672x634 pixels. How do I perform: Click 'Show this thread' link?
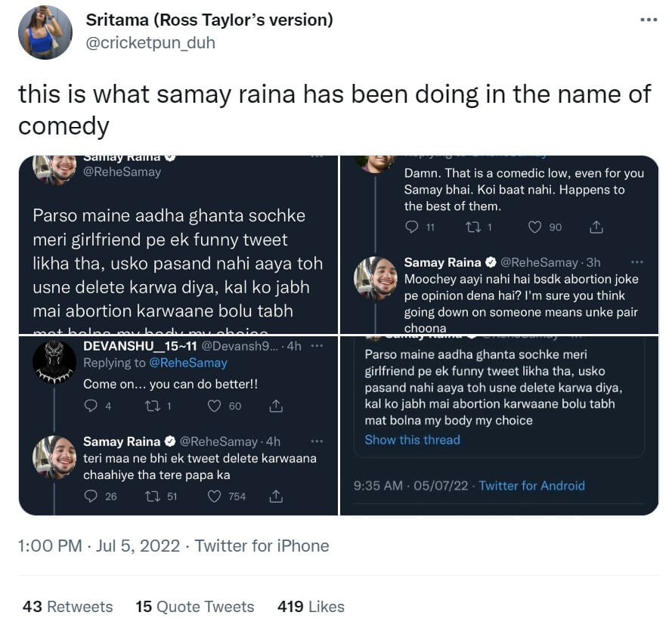click(412, 440)
